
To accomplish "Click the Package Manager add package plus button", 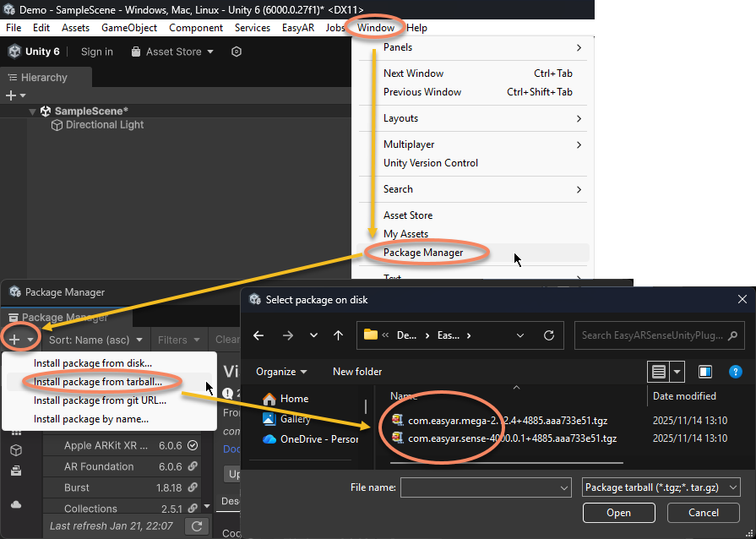I will (14, 340).
